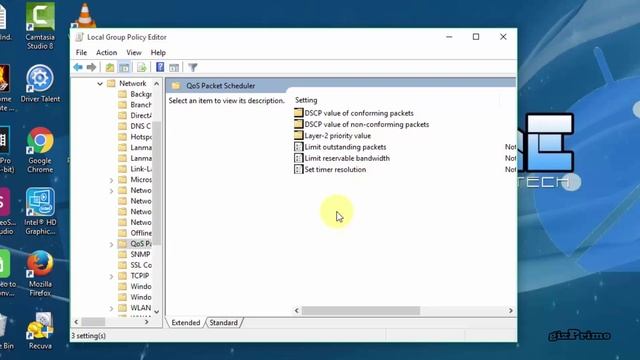Select the Limit reservable bandwidth setting
Viewport: 640px width, 360px height.
[342, 158]
